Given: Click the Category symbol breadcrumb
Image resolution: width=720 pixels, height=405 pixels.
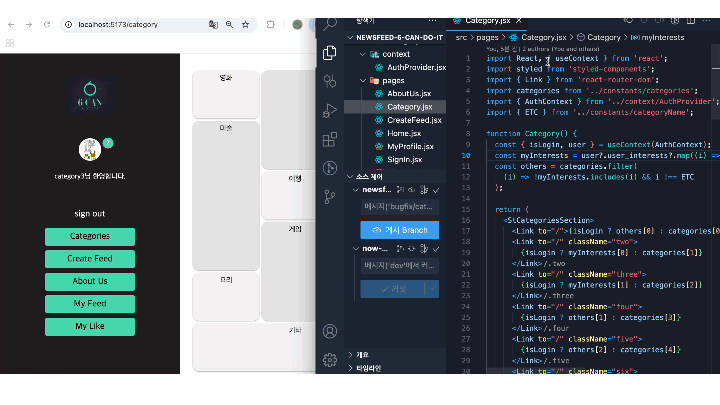Looking at the screenshot, I should tap(599, 38).
